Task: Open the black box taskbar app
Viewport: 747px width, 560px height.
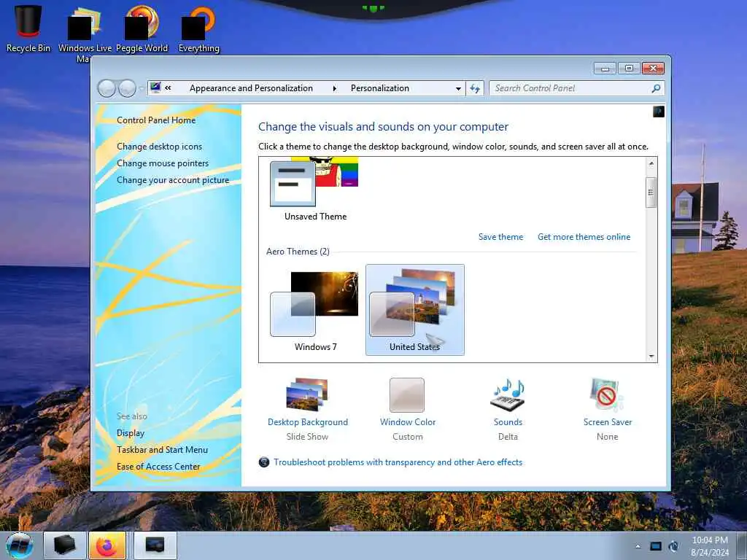Action: pos(65,545)
